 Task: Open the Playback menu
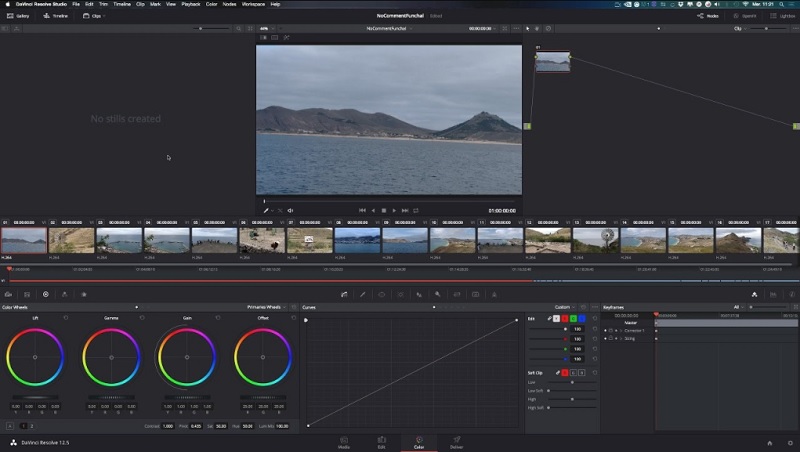[x=191, y=4]
